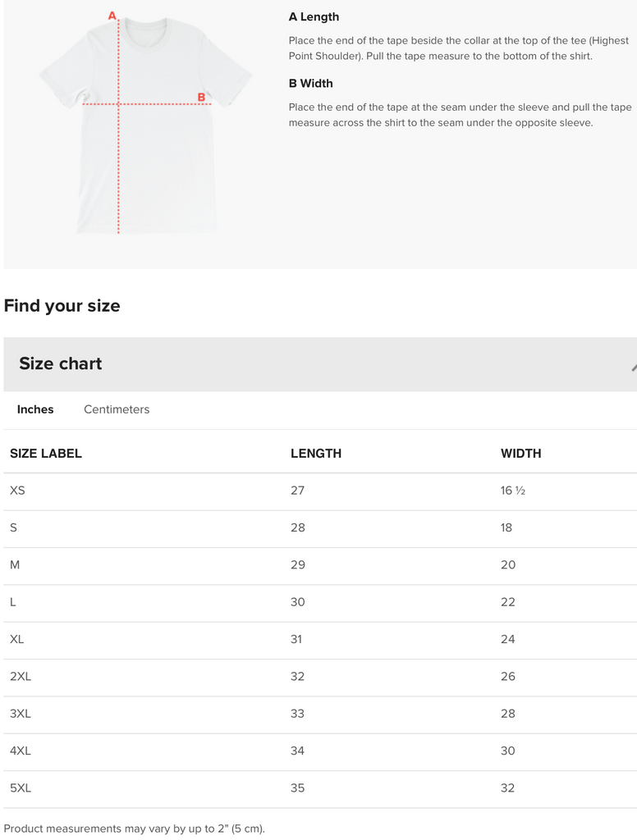Click the width value 32 for 5XL

[x=507, y=788]
